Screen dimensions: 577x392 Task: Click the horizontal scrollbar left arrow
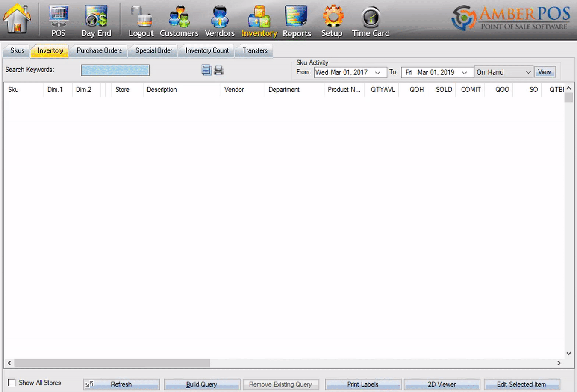[x=9, y=363]
